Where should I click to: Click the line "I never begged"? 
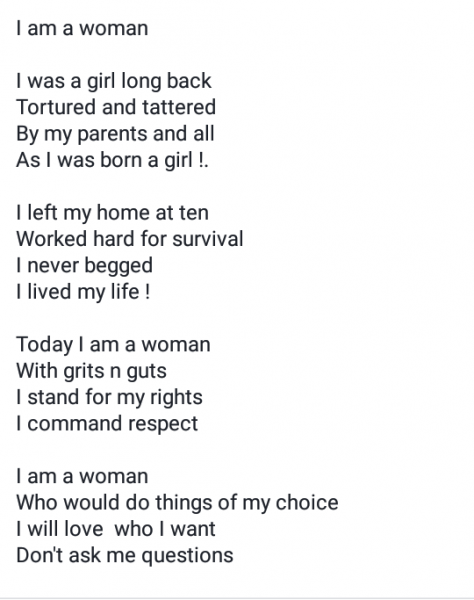[85, 266]
